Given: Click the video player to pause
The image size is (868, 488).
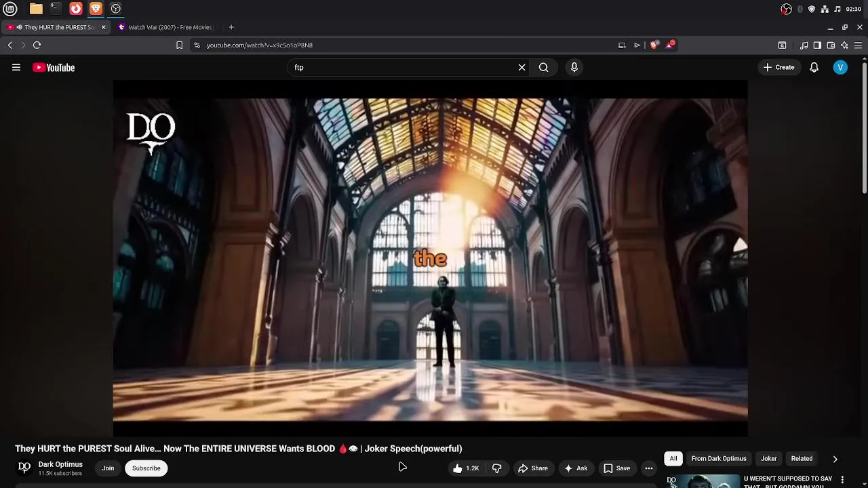Looking at the screenshot, I should pyautogui.click(x=430, y=258).
